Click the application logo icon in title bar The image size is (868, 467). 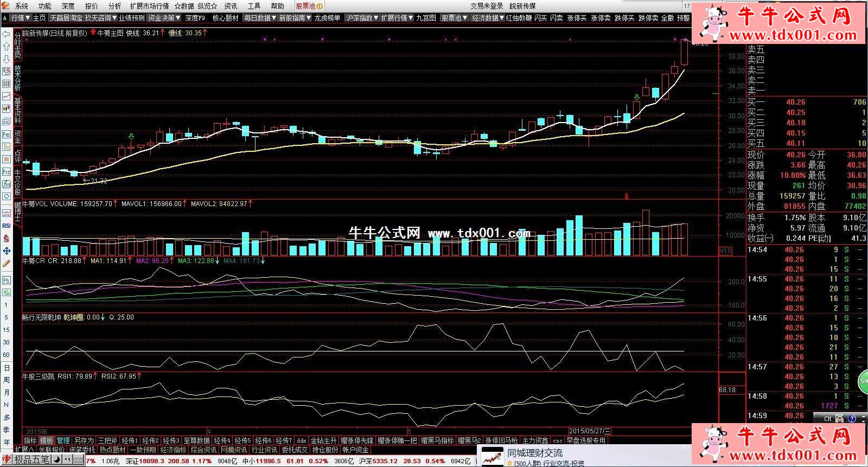click(x=5, y=6)
